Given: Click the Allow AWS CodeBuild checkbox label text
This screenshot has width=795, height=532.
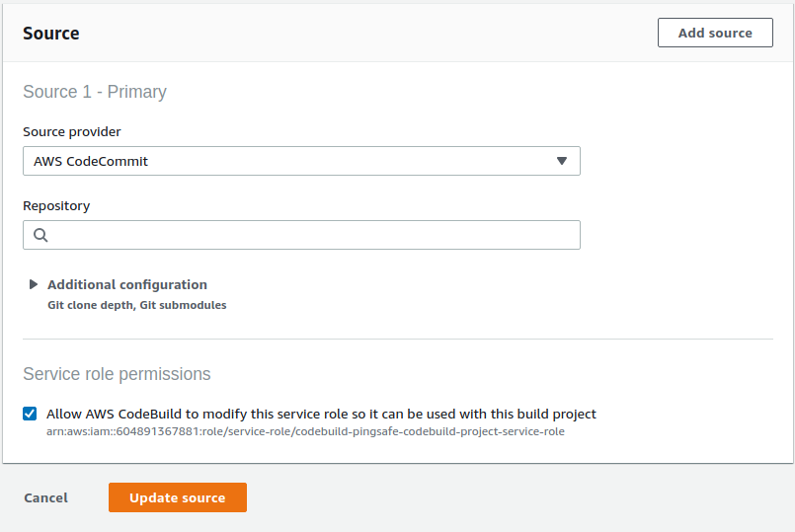Looking at the screenshot, I should click(321, 414).
